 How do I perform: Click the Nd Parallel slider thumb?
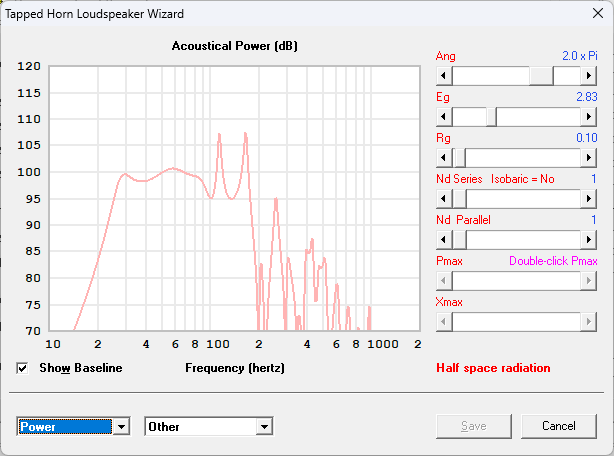click(x=459, y=240)
